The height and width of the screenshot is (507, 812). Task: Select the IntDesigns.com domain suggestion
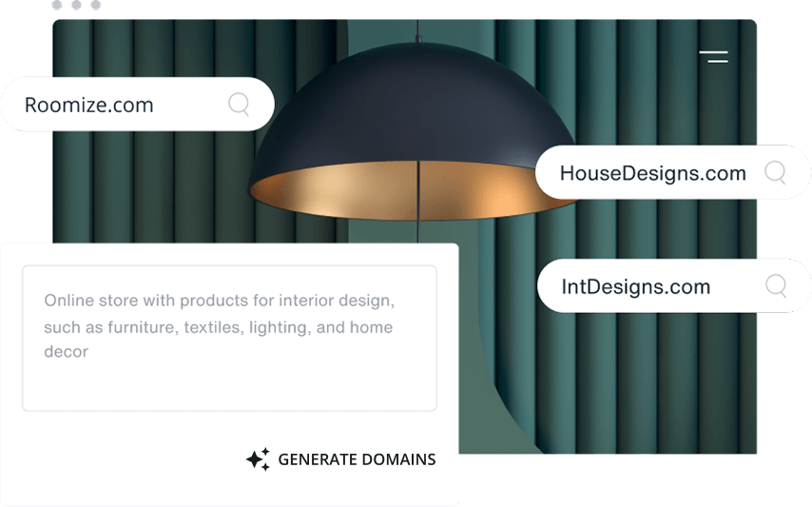tap(673, 285)
